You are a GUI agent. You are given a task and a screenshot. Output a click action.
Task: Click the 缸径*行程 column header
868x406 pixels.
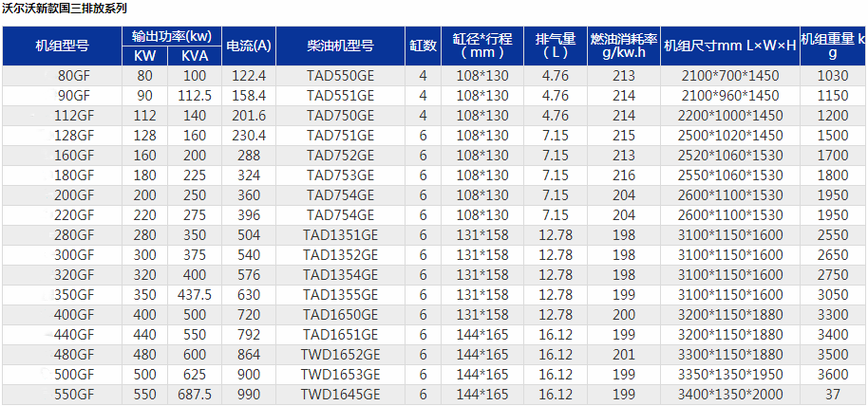click(482, 46)
